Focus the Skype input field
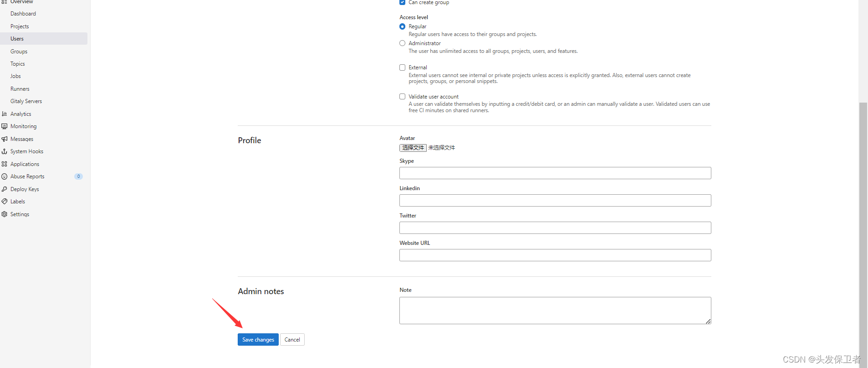Viewport: 868px width, 368px height. click(x=555, y=173)
